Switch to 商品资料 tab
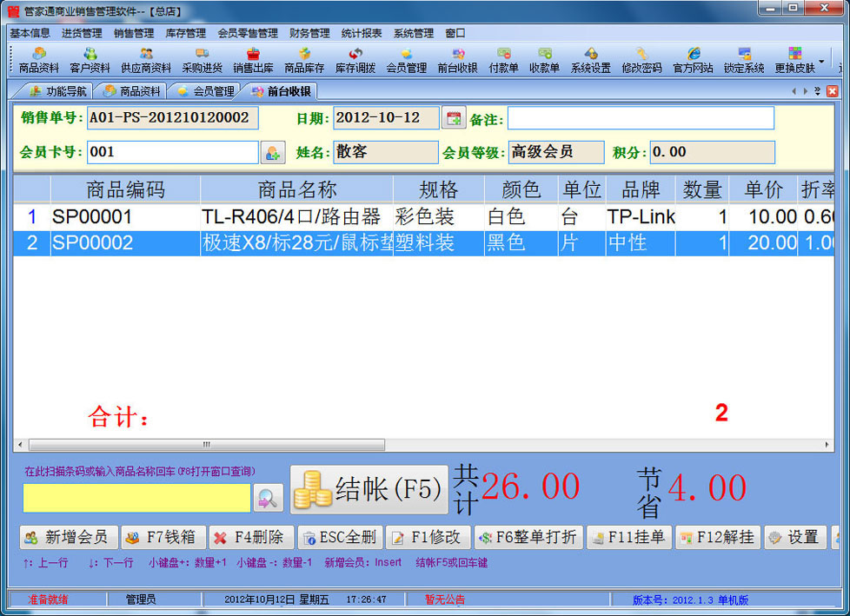 [x=131, y=91]
